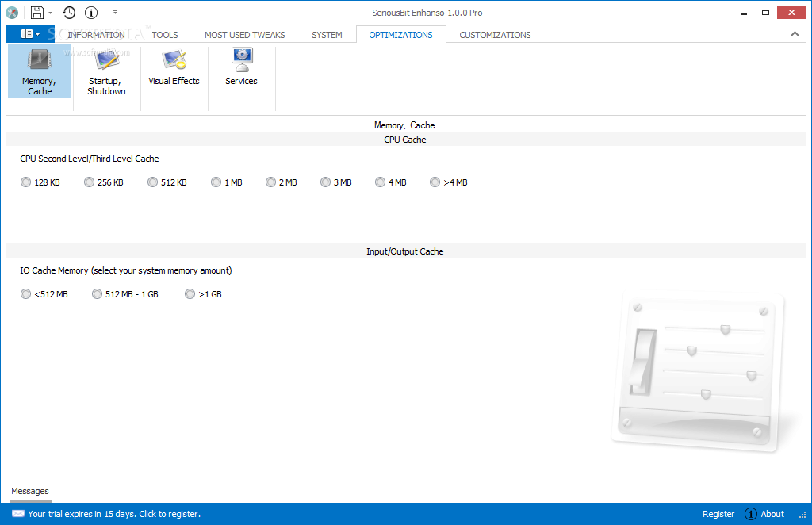The image size is (812, 525).
Task: Click the Enhanso application logo icon
Action: tap(12, 13)
